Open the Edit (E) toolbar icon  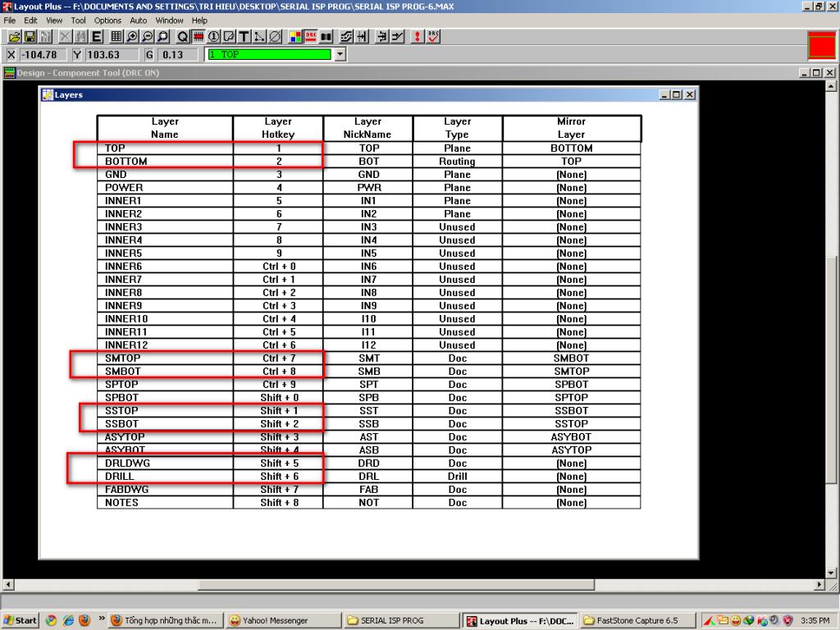pos(97,36)
